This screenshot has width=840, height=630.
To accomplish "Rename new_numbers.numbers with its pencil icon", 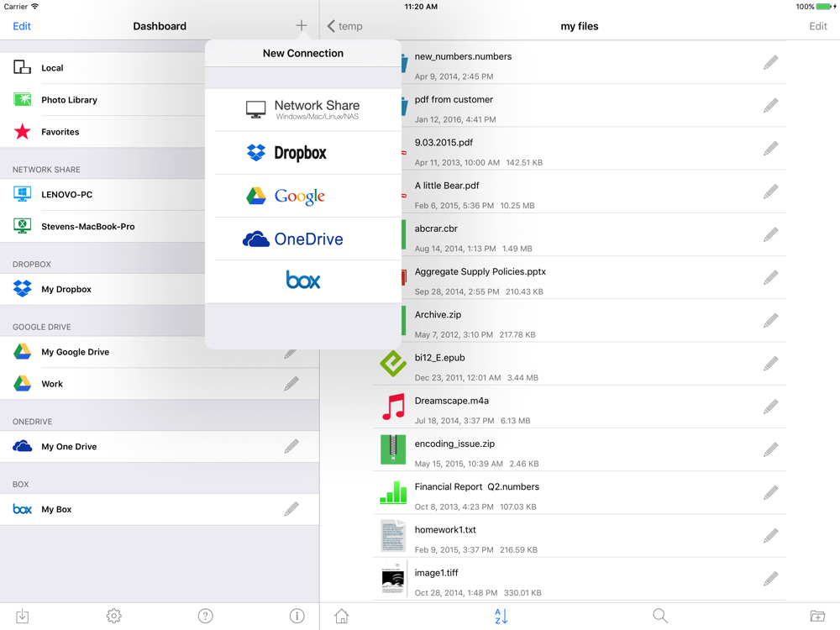I will point(771,62).
